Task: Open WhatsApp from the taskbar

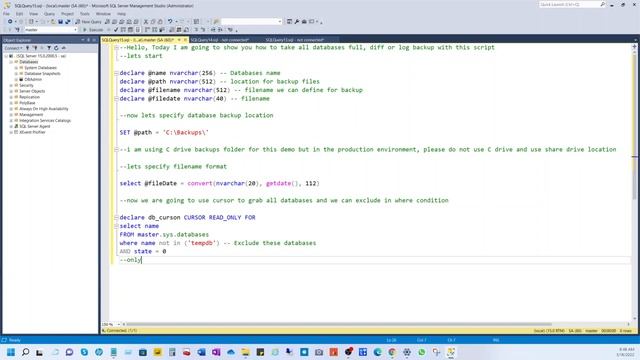Action: (422, 352)
